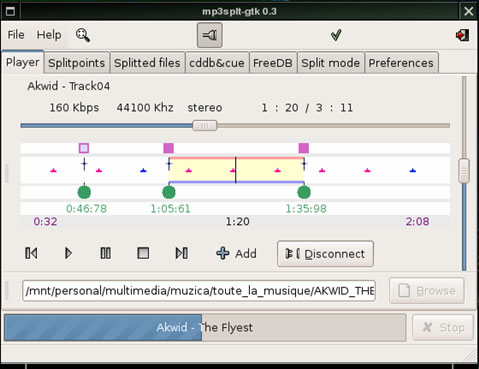Viewport: 479px width, 369px height.
Task: Click the green checkmark split icon
Action: point(336,35)
